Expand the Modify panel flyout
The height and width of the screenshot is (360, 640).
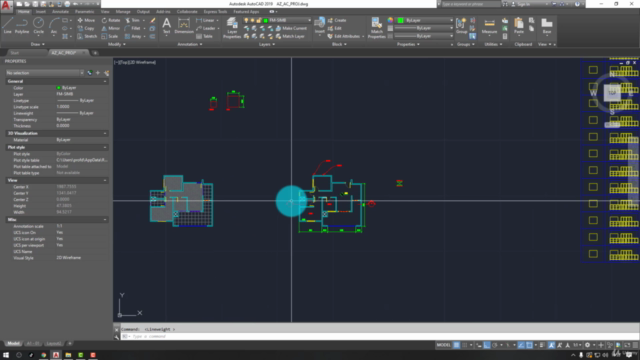[117, 44]
